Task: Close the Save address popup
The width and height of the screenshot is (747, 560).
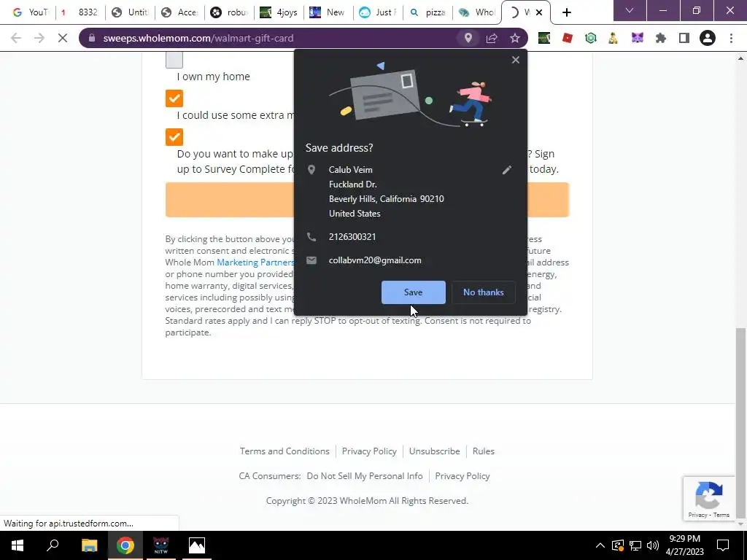Action: coord(516,60)
